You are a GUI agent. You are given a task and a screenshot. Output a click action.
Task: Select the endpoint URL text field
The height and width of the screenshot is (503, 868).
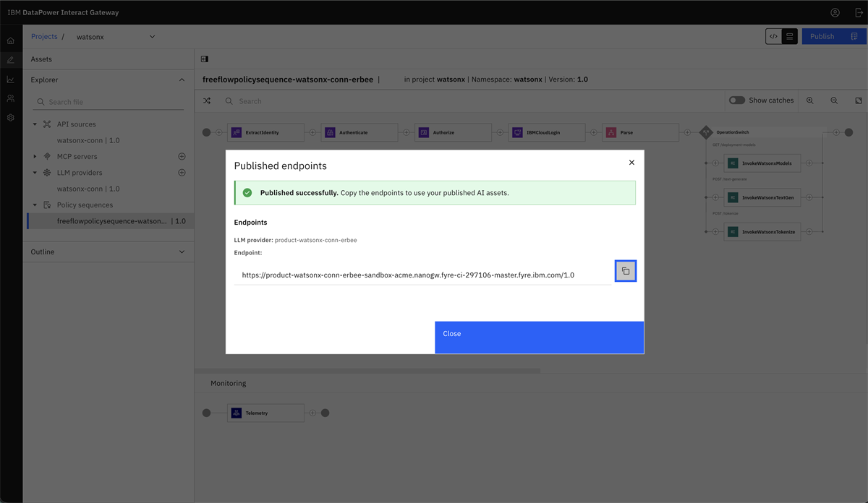click(x=422, y=275)
